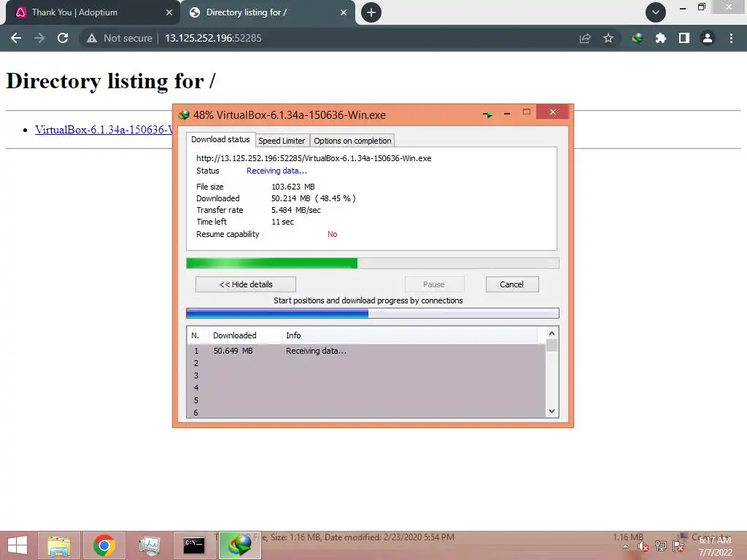
Task: Click the Action Center flag tray icon
Action: (x=679, y=546)
